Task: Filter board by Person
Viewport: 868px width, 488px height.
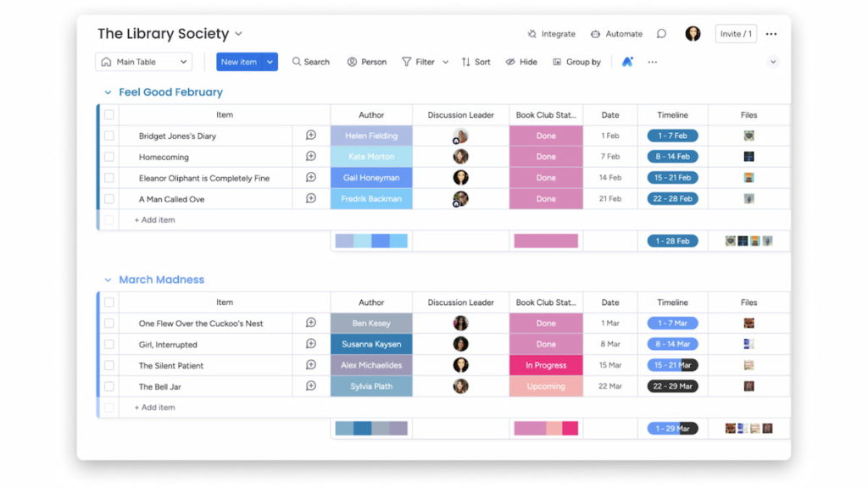Action: pos(366,62)
